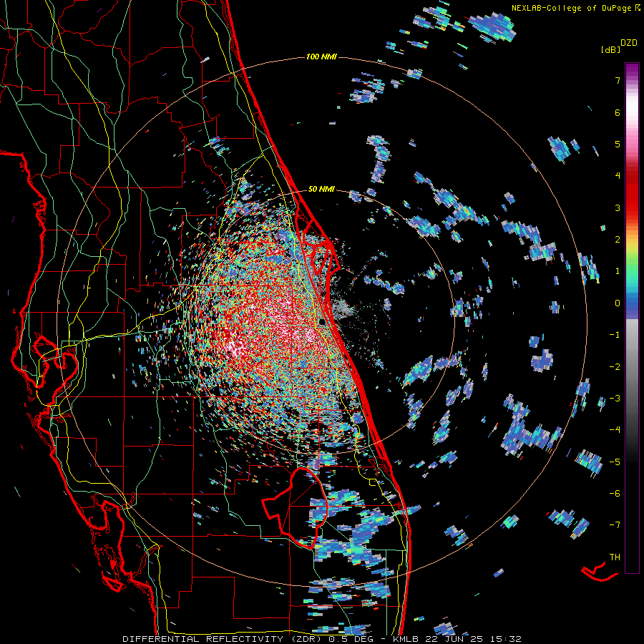The height and width of the screenshot is (644, 644).
Task: Click the "3" value on the color scale
Action: click(618, 208)
